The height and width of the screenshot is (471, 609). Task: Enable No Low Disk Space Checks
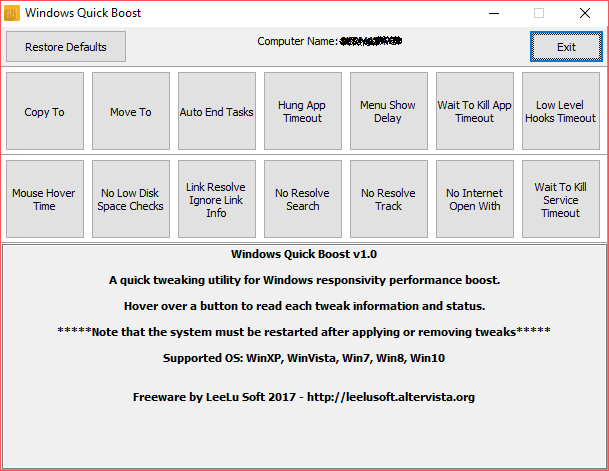coord(130,199)
